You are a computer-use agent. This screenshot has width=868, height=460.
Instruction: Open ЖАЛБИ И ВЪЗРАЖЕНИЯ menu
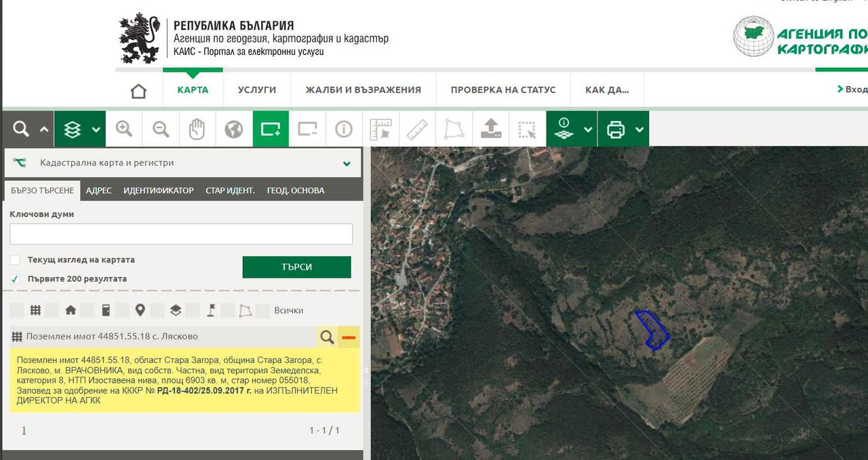363,89
